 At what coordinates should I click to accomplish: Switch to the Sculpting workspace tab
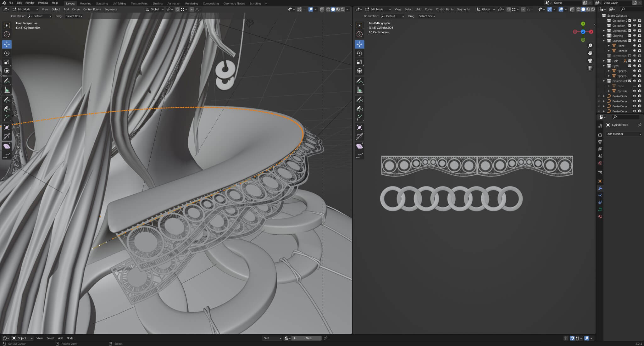coord(102,3)
